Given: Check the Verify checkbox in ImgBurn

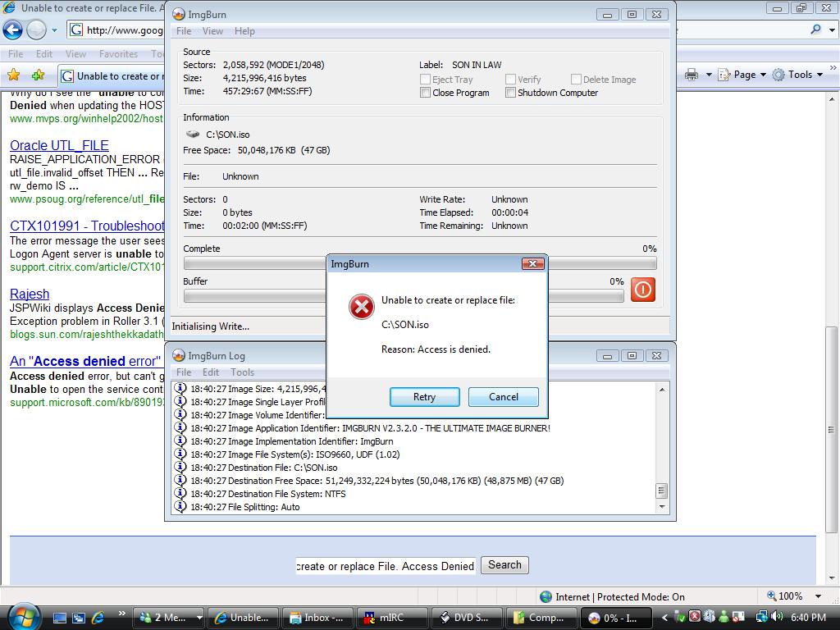Looking at the screenshot, I should coord(510,80).
